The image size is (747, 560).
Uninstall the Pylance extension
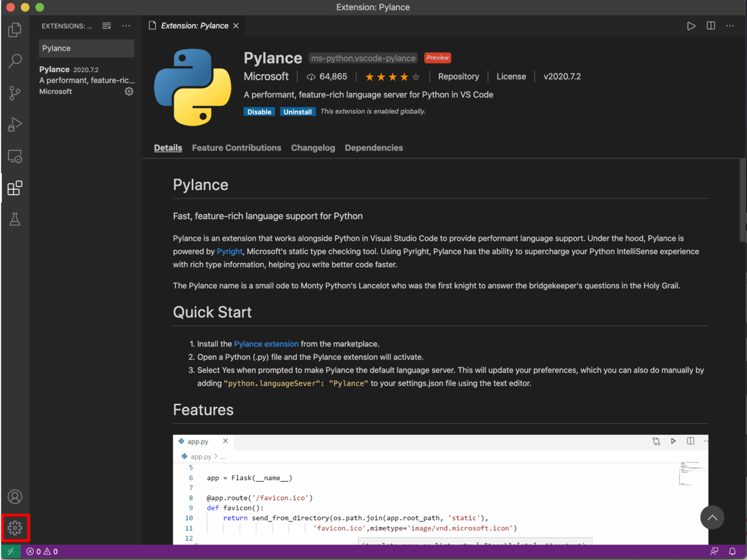pyautogui.click(x=298, y=112)
